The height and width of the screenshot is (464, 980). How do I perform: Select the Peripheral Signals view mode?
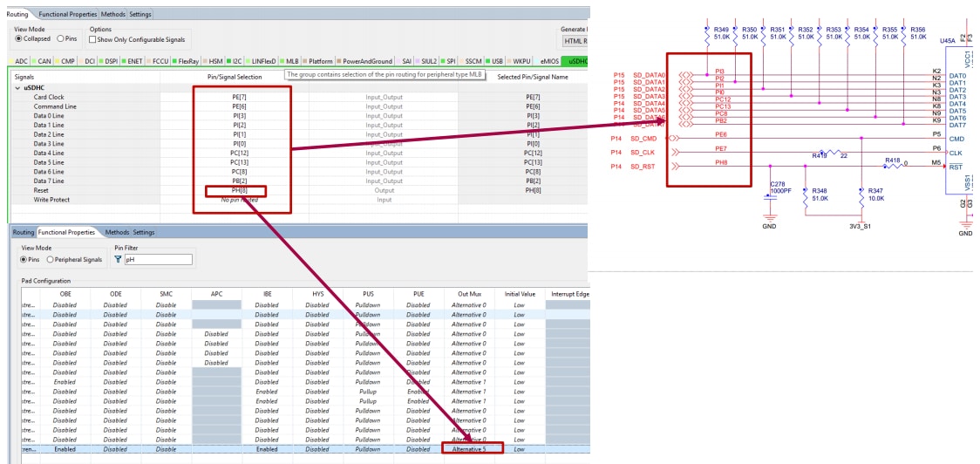pyautogui.click(x=51, y=260)
